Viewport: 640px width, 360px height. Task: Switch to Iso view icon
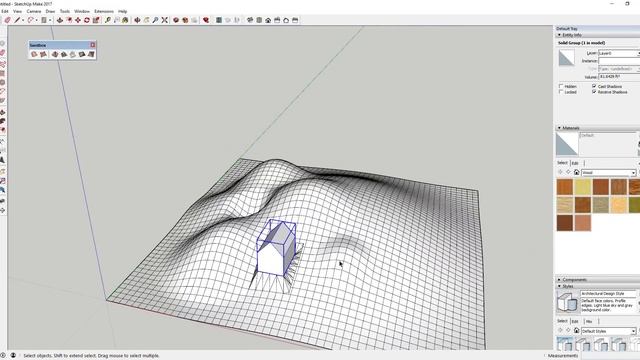coord(250,20)
